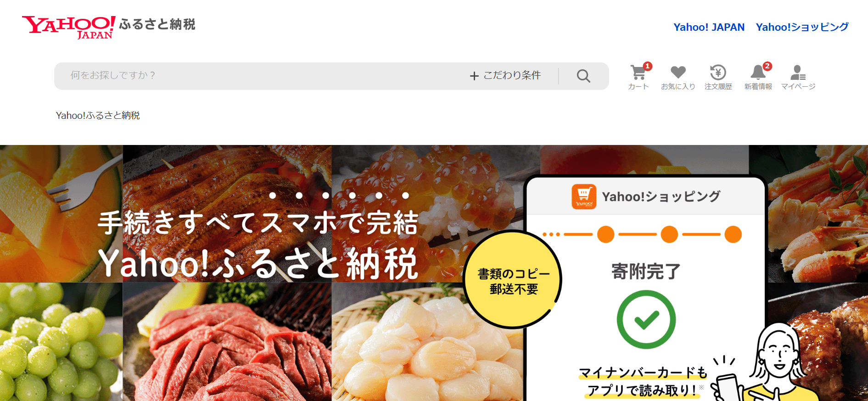
Task: Open the Yahoo! JAPAN top link
Action: [709, 27]
